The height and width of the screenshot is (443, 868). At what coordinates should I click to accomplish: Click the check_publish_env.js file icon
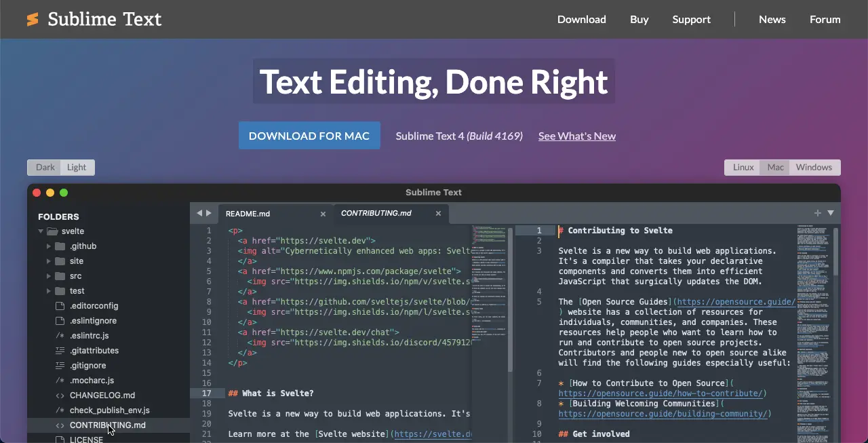[60, 410]
